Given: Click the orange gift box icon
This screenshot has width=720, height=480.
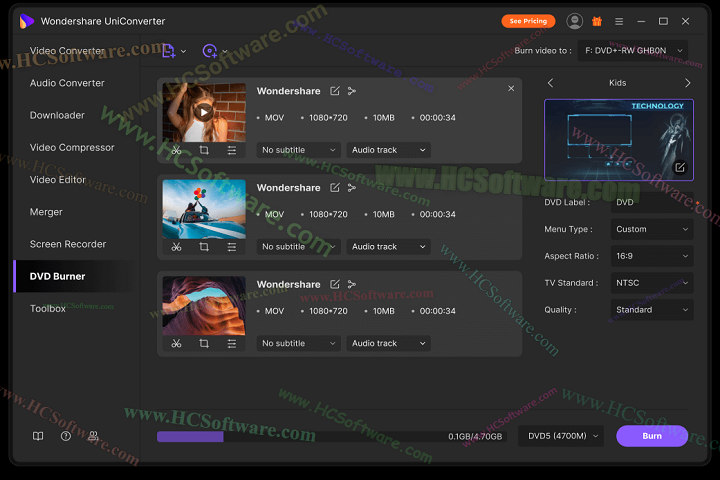Looking at the screenshot, I should point(596,21).
